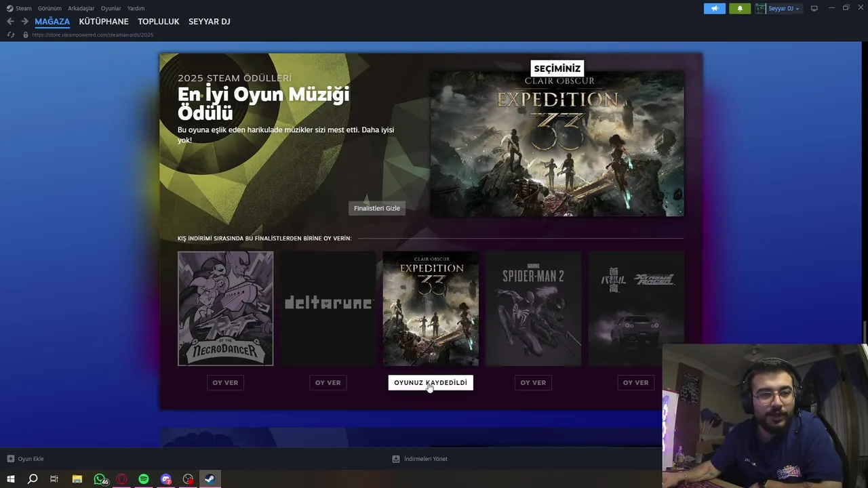Open Discord from the taskbar
The width and height of the screenshot is (868, 488).
point(166,479)
